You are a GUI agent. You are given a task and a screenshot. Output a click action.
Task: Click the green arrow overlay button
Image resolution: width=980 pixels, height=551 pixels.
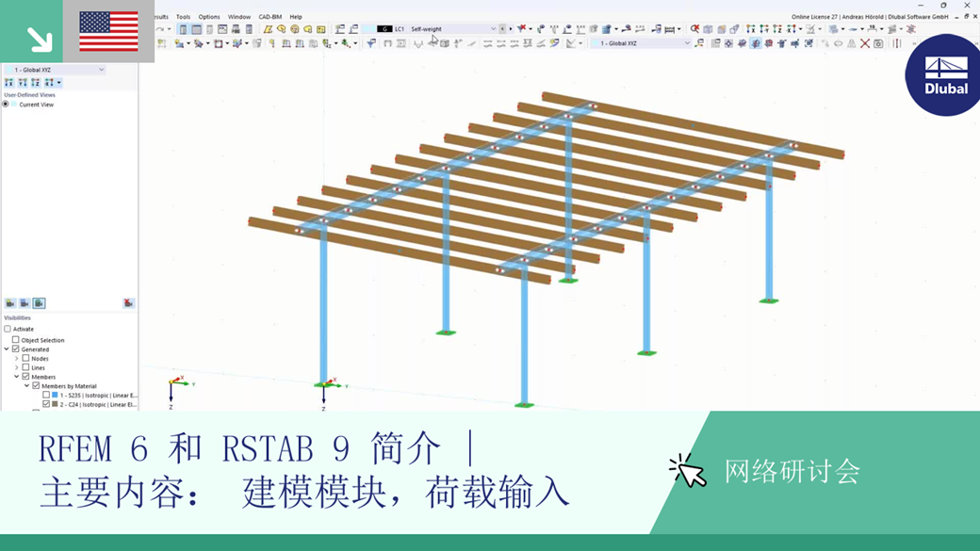[x=31, y=31]
